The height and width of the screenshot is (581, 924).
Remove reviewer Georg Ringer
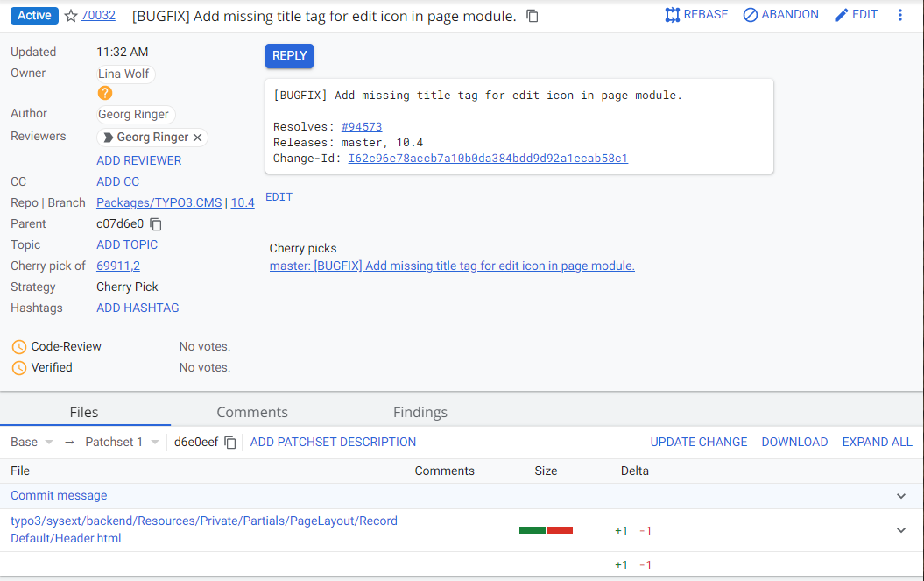(x=198, y=138)
